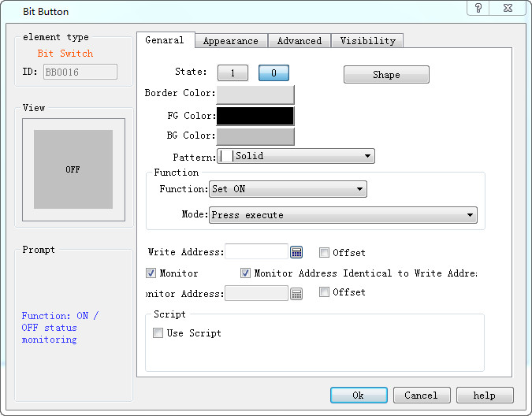Pick the black FG Color swatch
532x416 pixels.
255,116
